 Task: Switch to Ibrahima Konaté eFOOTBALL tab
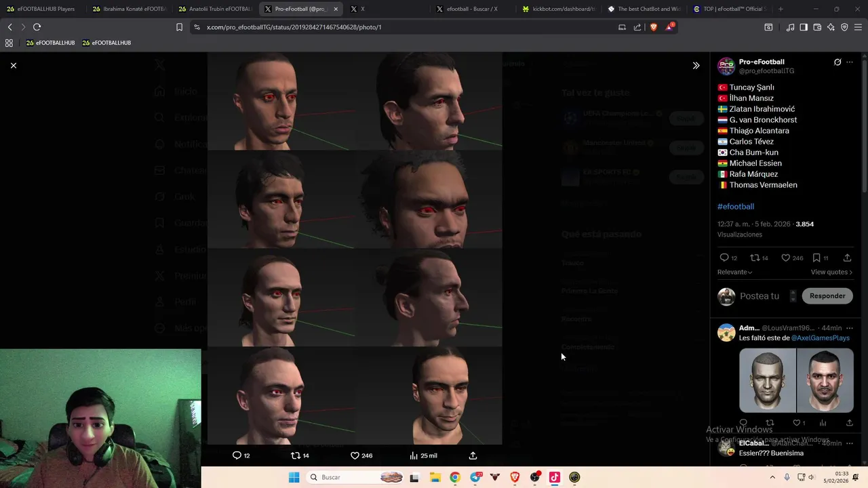click(127, 9)
